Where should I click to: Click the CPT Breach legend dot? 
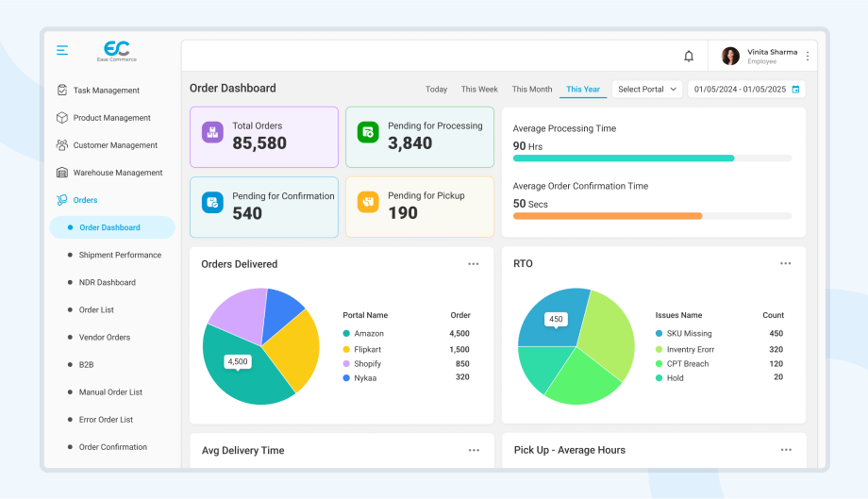click(659, 363)
